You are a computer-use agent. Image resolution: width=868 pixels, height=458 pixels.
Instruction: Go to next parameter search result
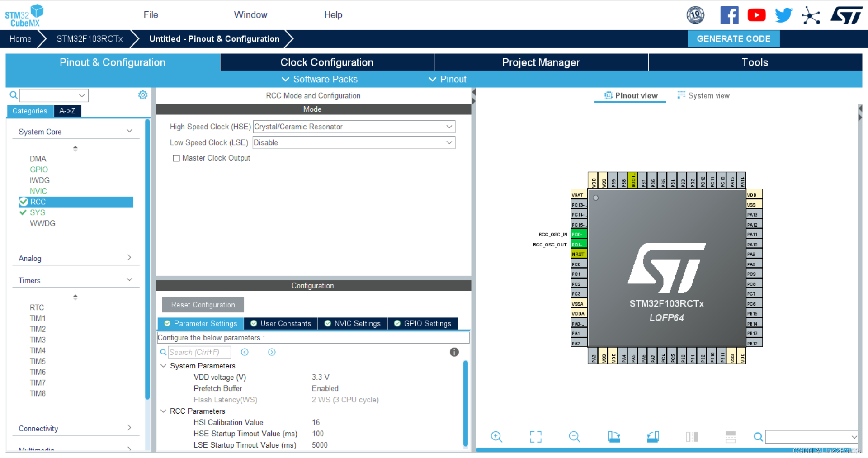tap(272, 352)
